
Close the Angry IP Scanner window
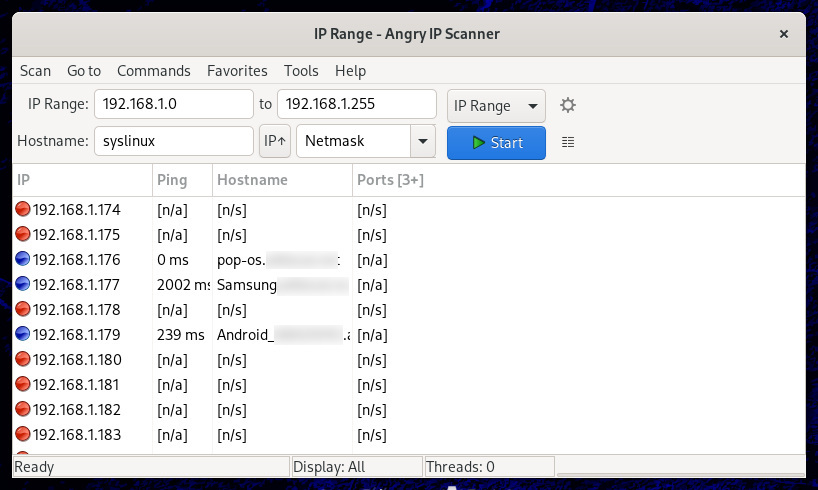784,34
